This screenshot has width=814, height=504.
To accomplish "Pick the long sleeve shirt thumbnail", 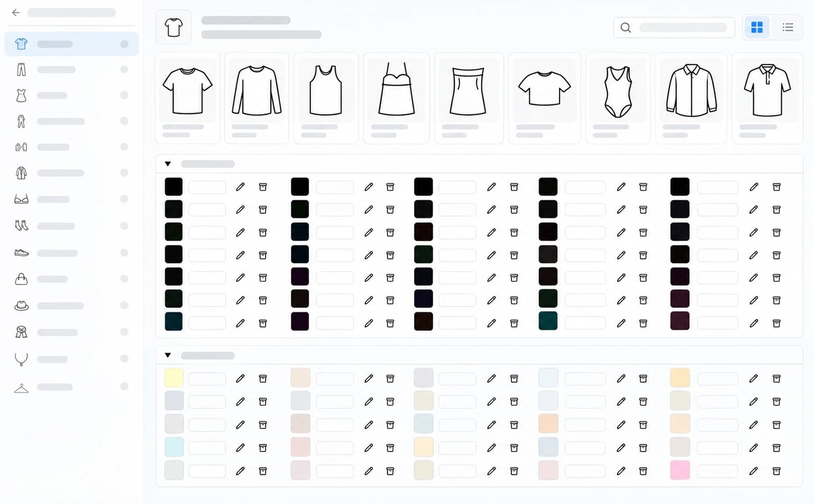I will coord(257,98).
